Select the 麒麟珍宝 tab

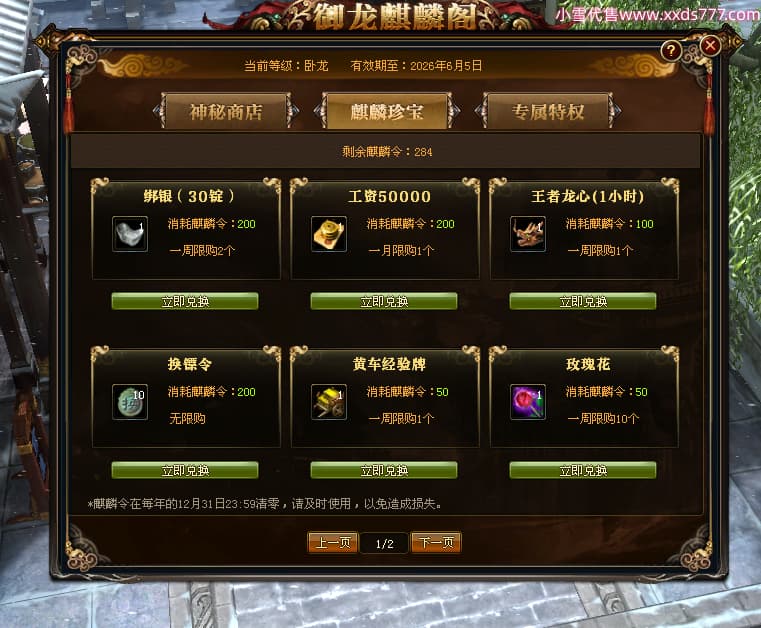tap(387, 112)
